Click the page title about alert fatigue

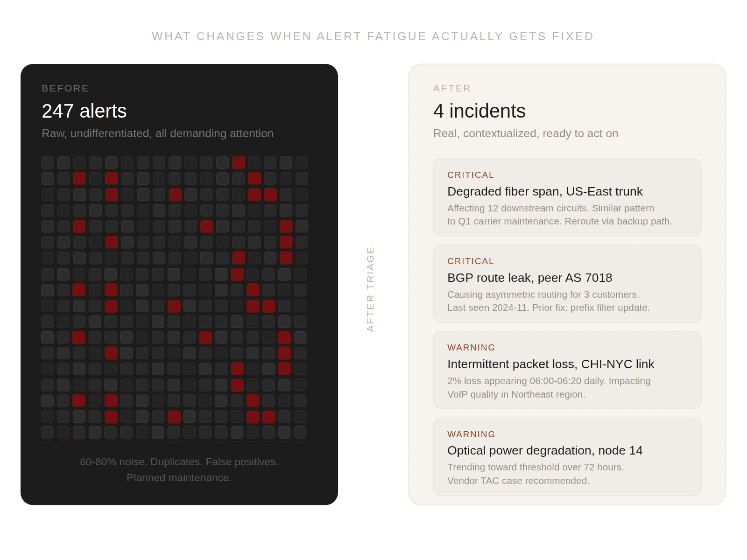(373, 36)
